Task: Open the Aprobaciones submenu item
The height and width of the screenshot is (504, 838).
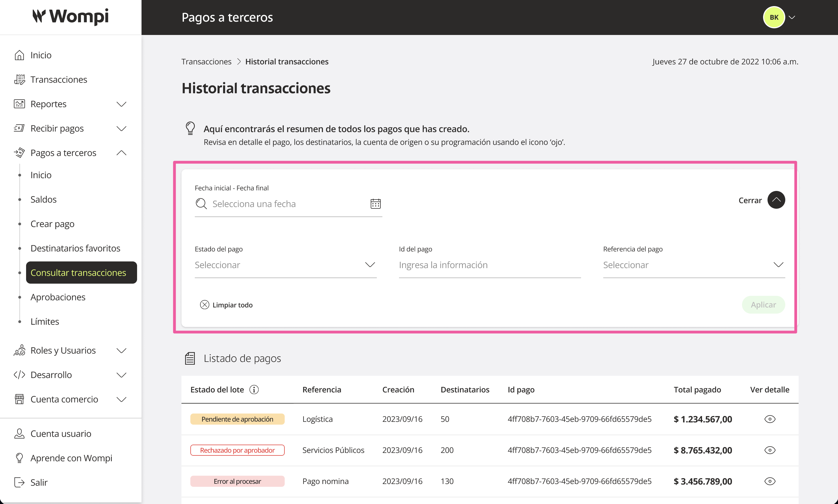Action: (x=58, y=297)
